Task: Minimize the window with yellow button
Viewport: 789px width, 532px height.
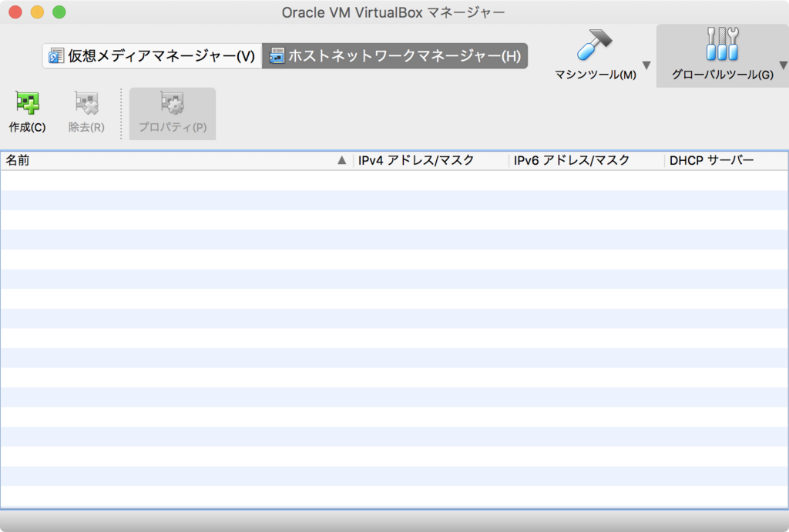Action: point(37,12)
